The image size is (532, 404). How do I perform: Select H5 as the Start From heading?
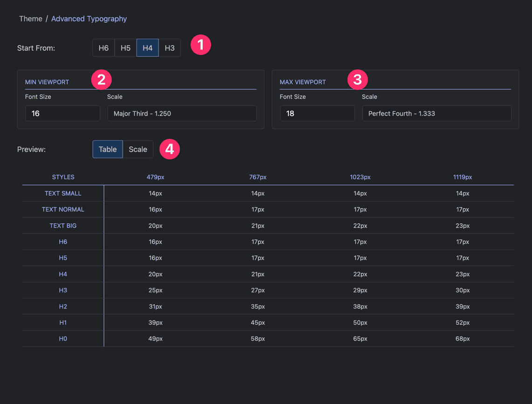(125, 48)
